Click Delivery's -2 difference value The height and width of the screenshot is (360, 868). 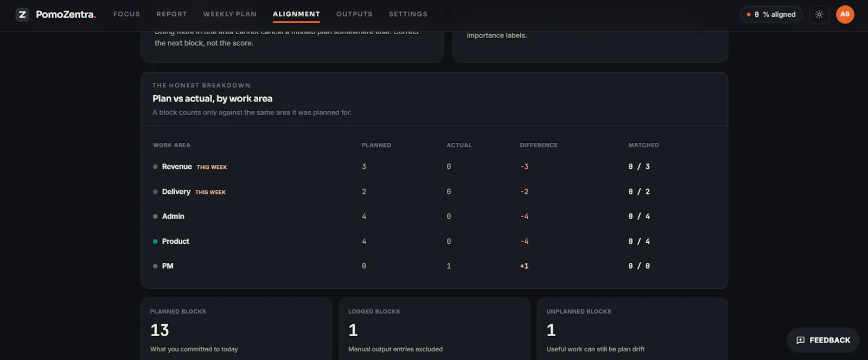pos(524,192)
